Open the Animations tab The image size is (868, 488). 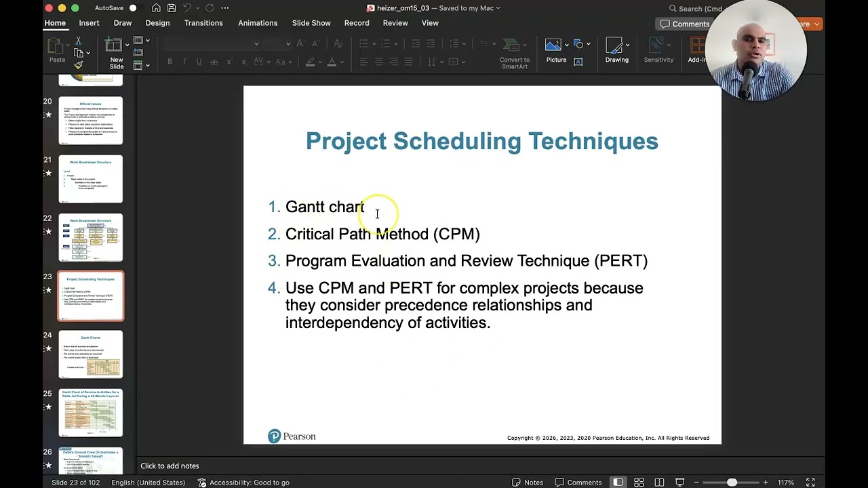click(x=258, y=23)
